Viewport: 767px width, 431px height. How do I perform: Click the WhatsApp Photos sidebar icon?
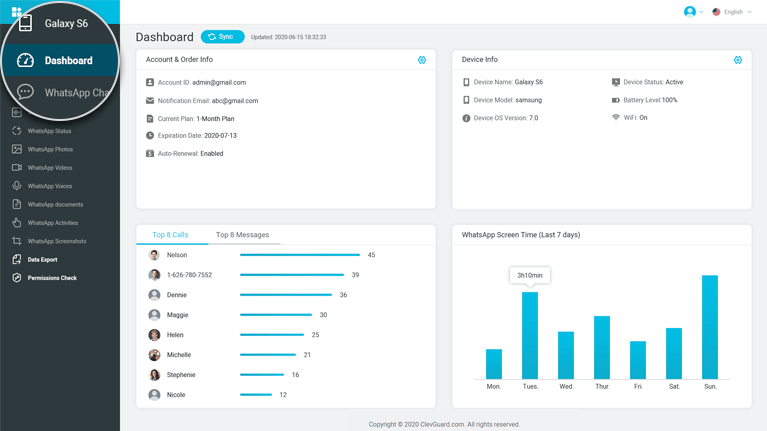[x=17, y=149]
